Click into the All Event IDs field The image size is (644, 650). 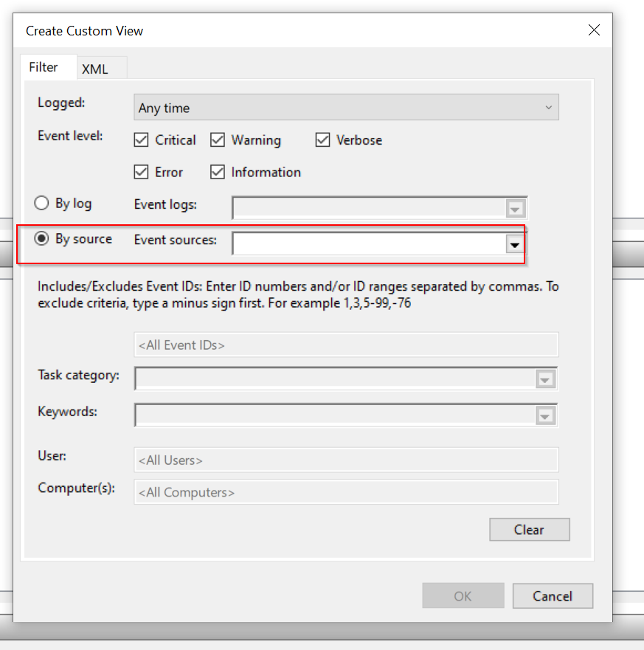point(346,345)
